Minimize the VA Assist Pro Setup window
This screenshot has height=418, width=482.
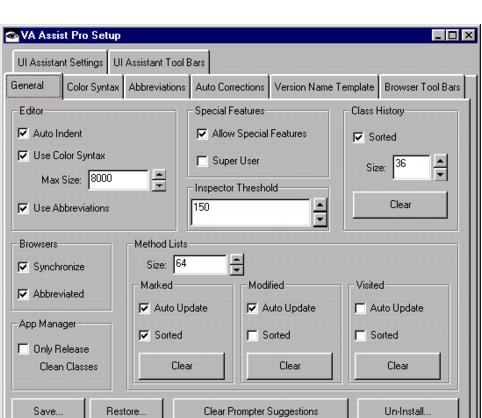click(x=438, y=35)
